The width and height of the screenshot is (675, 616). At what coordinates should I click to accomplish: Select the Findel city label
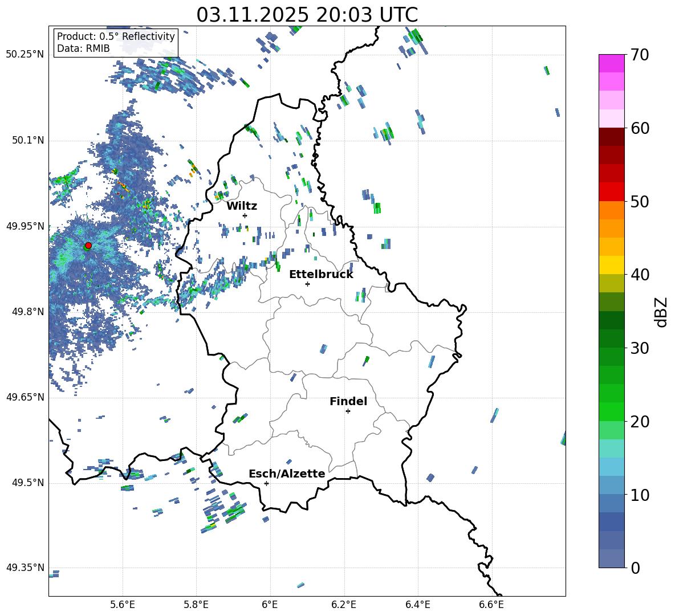(348, 401)
